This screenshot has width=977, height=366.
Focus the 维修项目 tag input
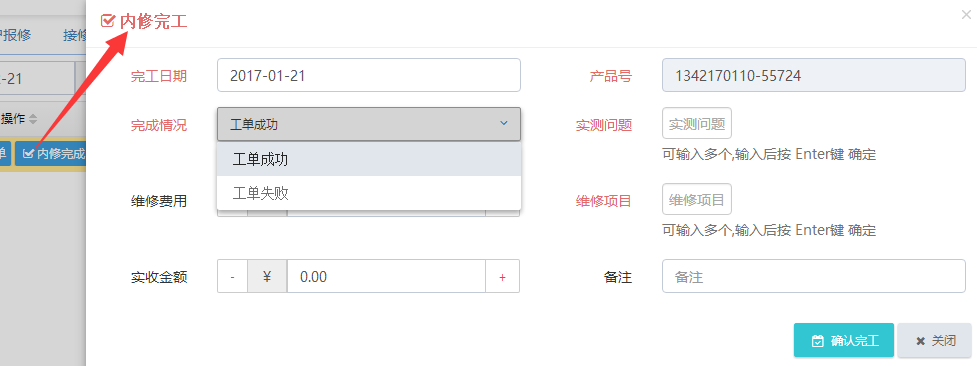coord(697,200)
